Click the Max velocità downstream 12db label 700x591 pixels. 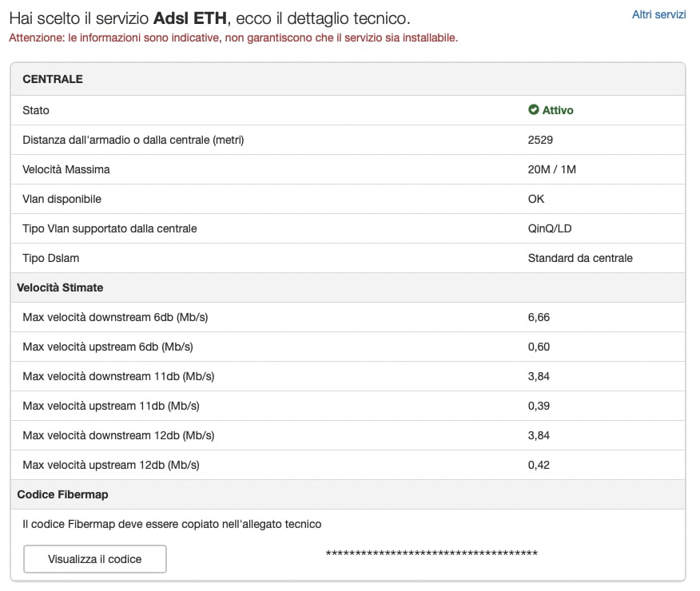118,435
